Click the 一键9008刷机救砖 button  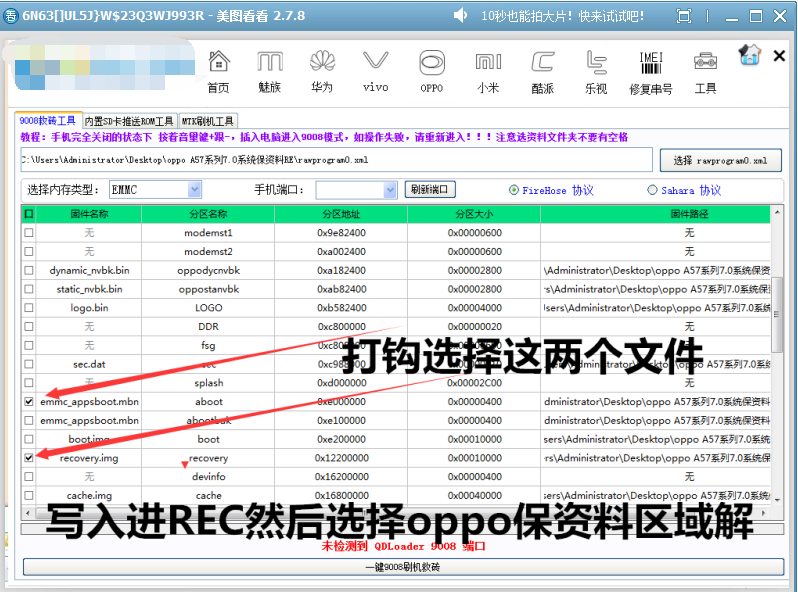coord(403,567)
